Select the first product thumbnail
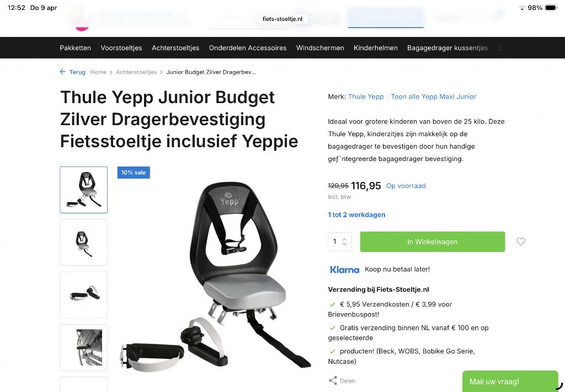This screenshot has height=392, width=565. click(84, 190)
